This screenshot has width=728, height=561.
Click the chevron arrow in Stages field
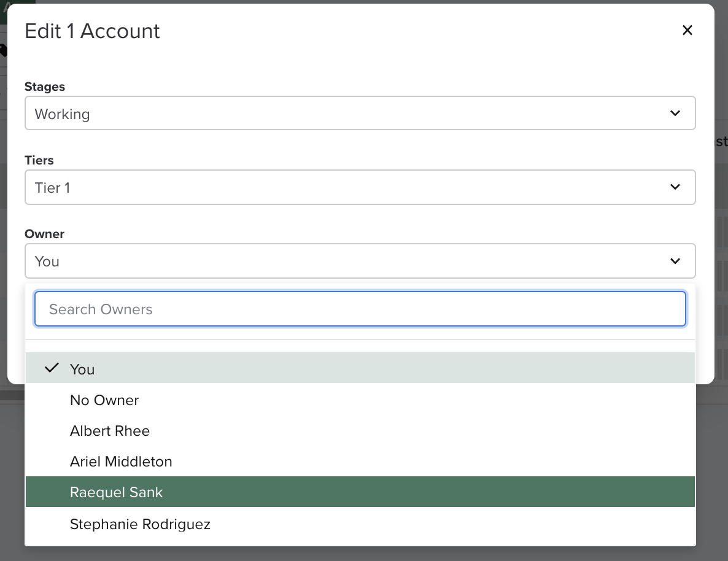point(675,114)
